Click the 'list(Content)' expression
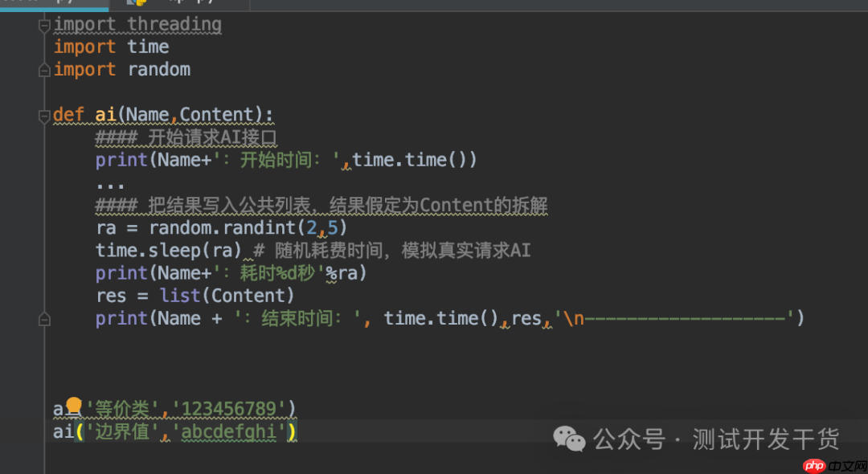The width and height of the screenshot is (868, 474). (227, 296)
